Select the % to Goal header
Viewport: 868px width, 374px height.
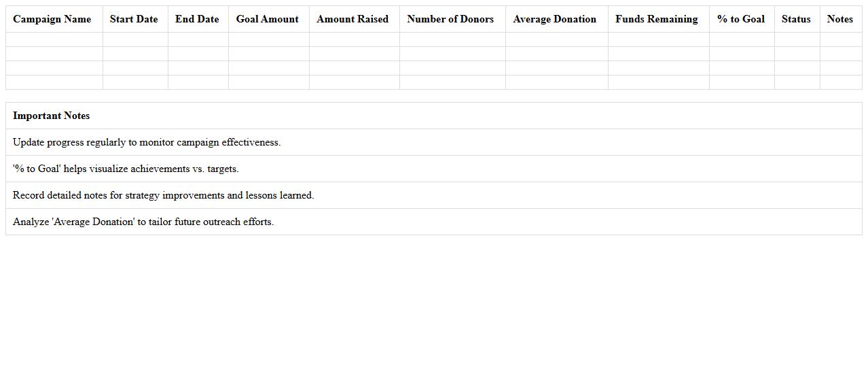tap(740, 19)
